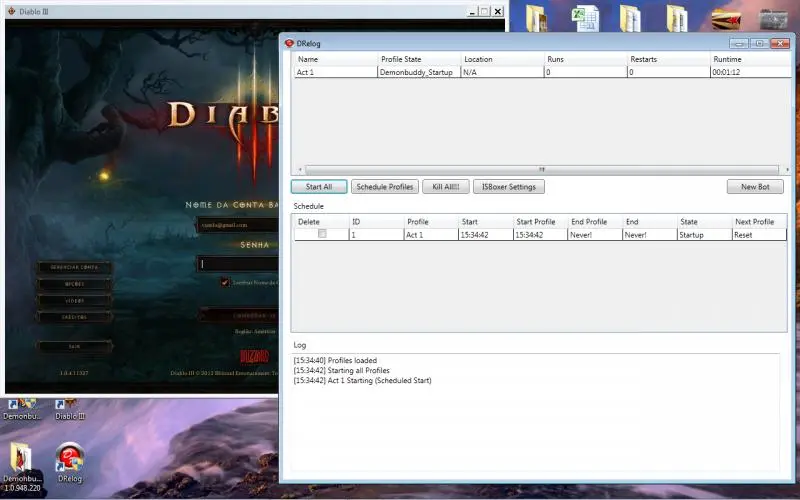Click the Start Profile column header
800x500 pixels.
tap(540, 222)
